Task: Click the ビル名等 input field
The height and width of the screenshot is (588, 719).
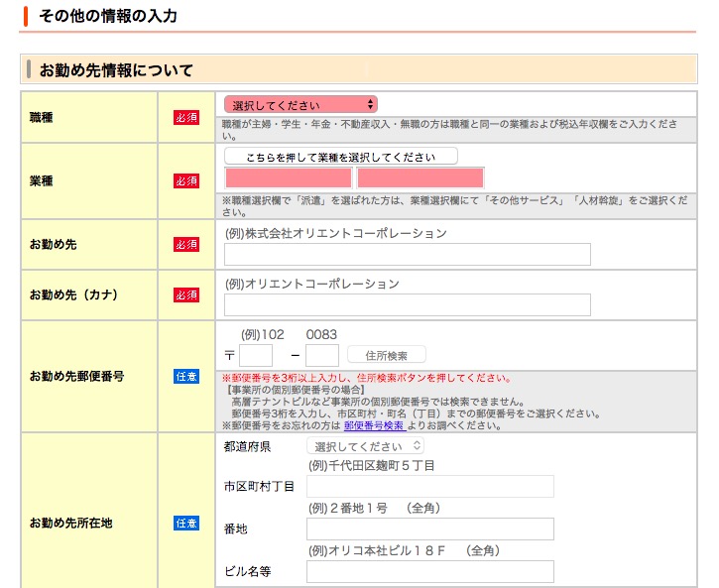Action: click(430, 571)
